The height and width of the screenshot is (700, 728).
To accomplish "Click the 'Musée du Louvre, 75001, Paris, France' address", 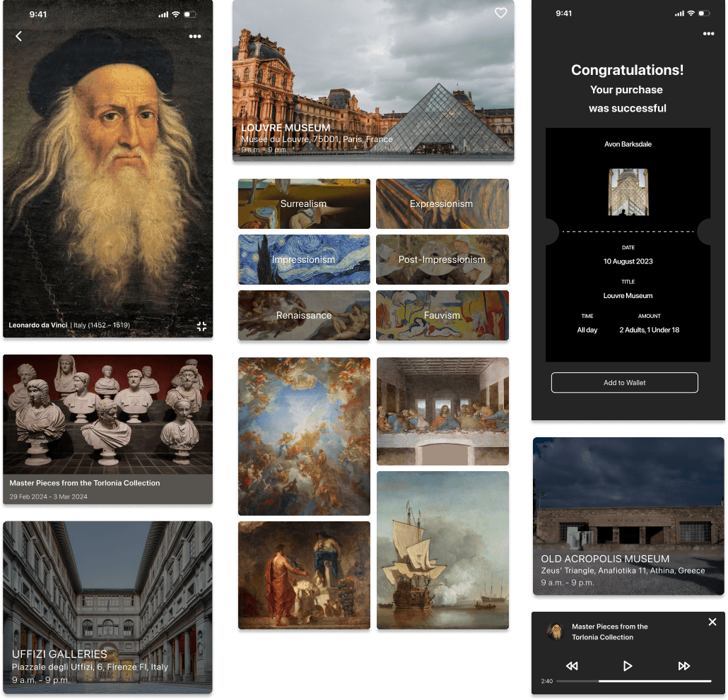I will [317, 139].
